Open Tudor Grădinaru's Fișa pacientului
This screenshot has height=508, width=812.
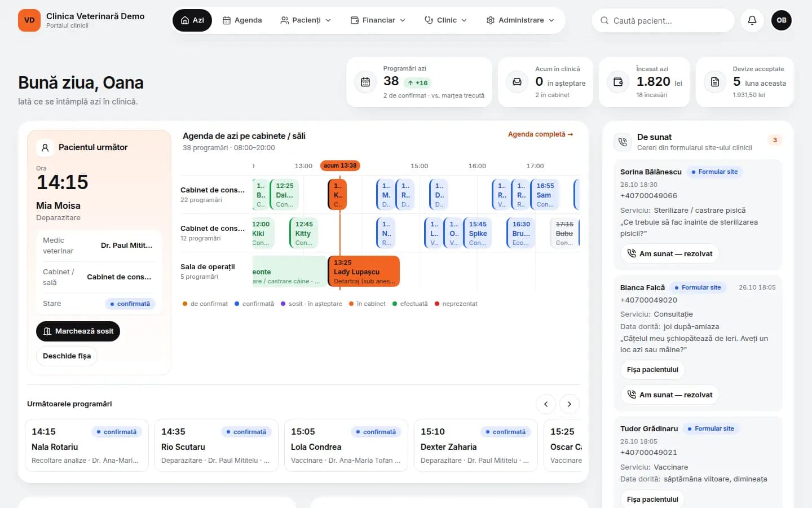pyautogui.click(x=652, y=500)
